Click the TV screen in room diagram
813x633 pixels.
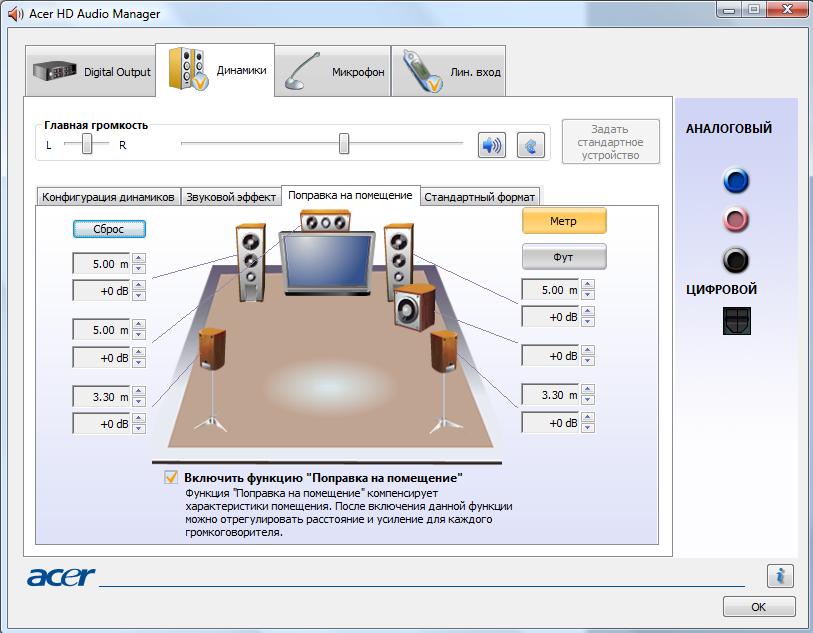coord(327,262)
